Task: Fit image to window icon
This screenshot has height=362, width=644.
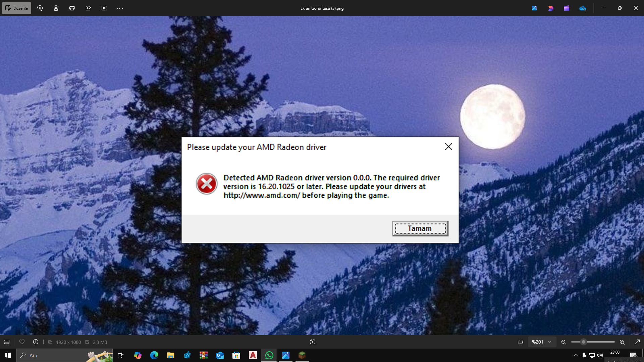Action: pyautogui.click(x=521, y=342)
